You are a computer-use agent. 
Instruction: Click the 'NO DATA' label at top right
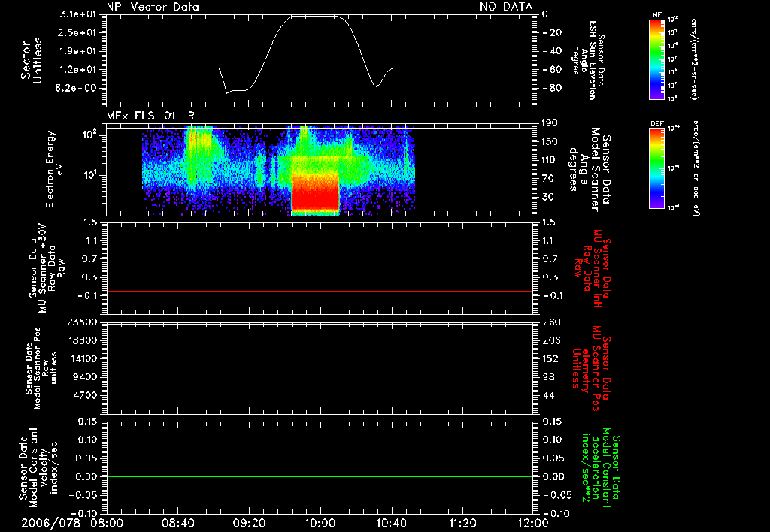506,6
